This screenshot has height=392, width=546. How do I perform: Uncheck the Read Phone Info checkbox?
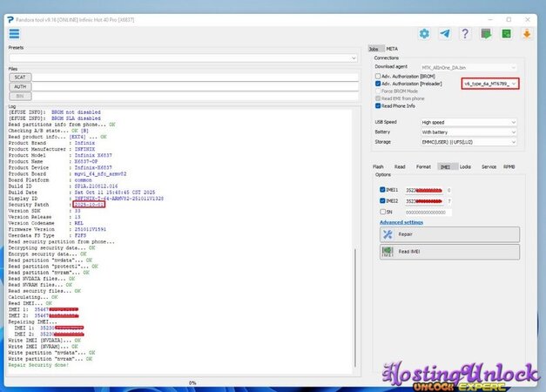point(378,105)
